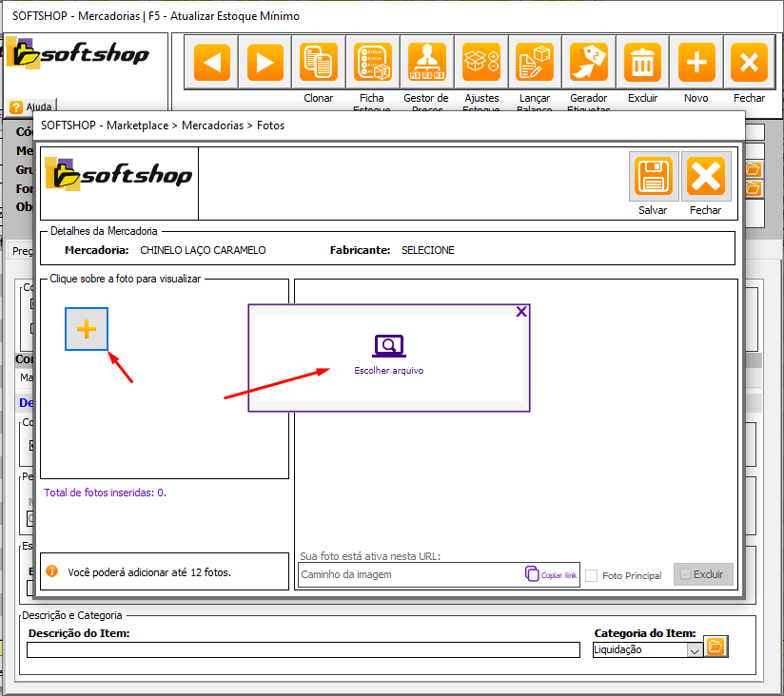Click the next record arrow button

(265, 63)
